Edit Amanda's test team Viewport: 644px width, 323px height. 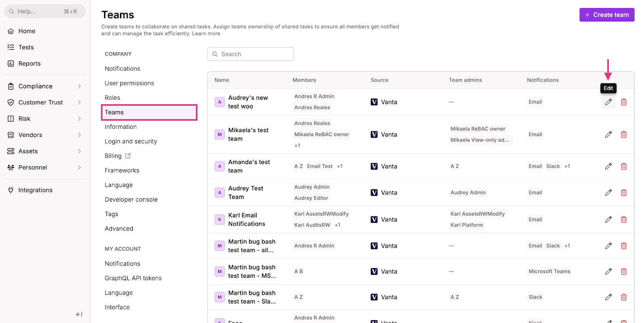click(608, 166)
